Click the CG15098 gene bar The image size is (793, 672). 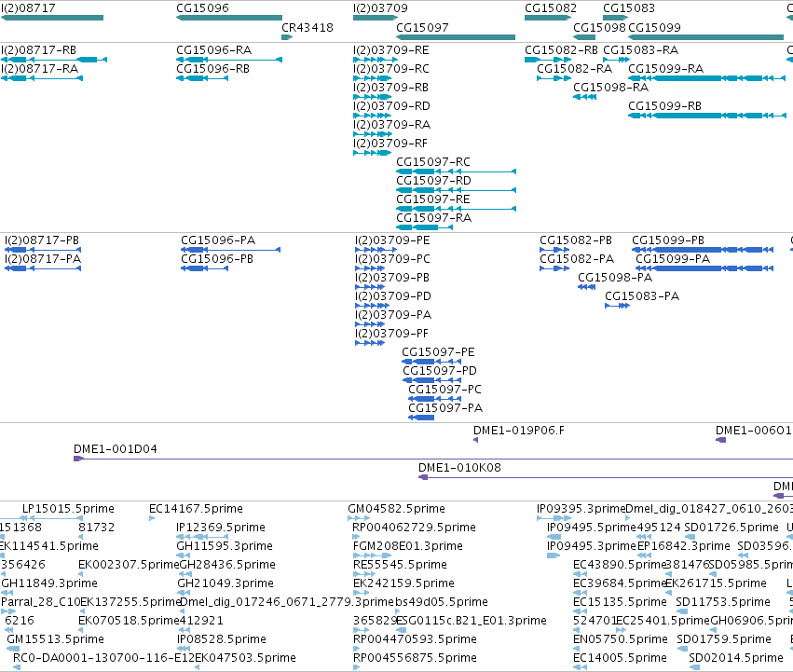point(584,37)
